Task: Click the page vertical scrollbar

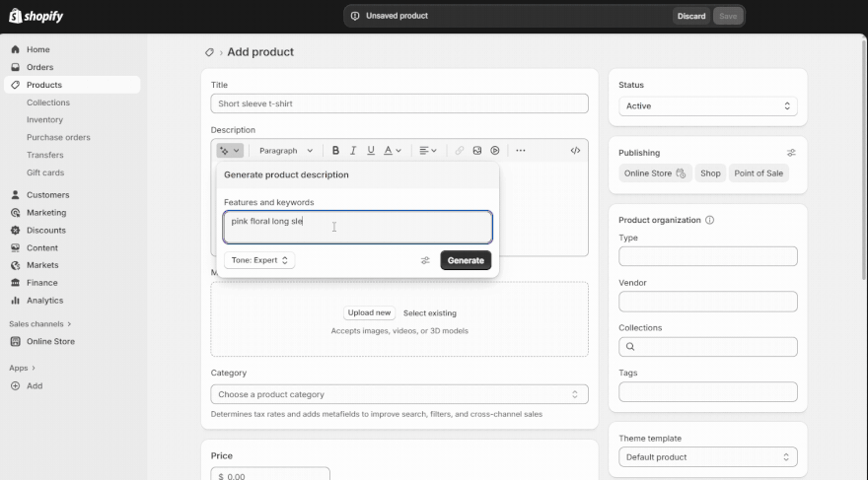Action: [863, 159]
